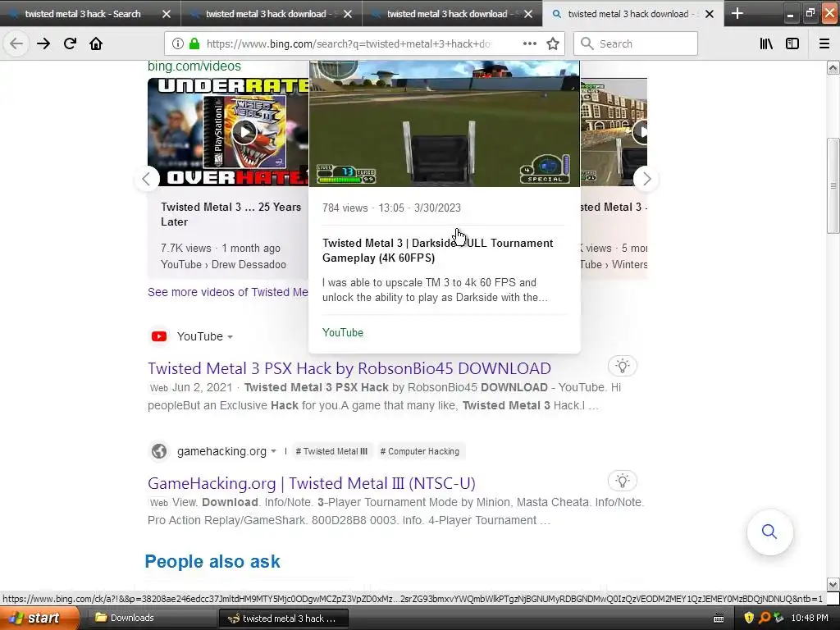840x630 pixels.
Task: Click the People also ask heading
Action: [212, 561]
